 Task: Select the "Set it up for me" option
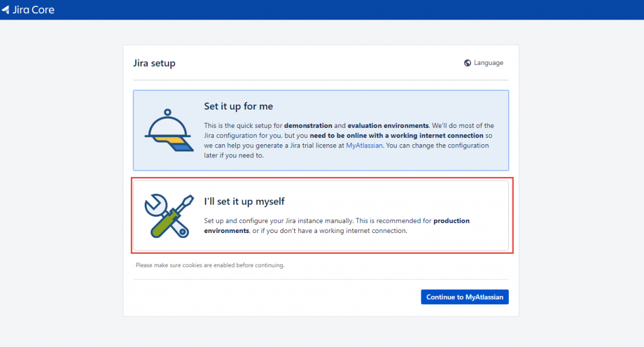(x=321, y=130)
